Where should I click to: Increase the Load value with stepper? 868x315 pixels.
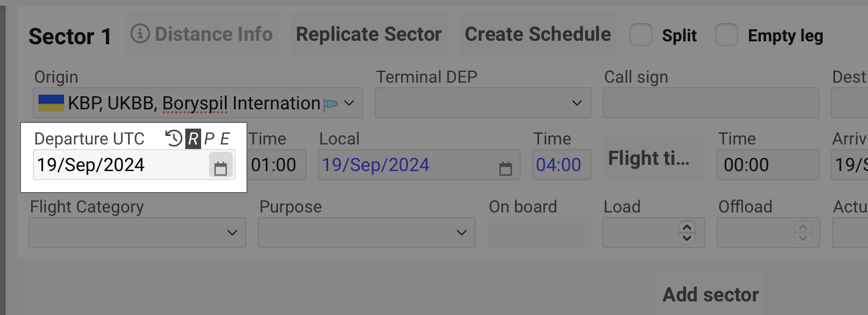(x=687, y=228)
